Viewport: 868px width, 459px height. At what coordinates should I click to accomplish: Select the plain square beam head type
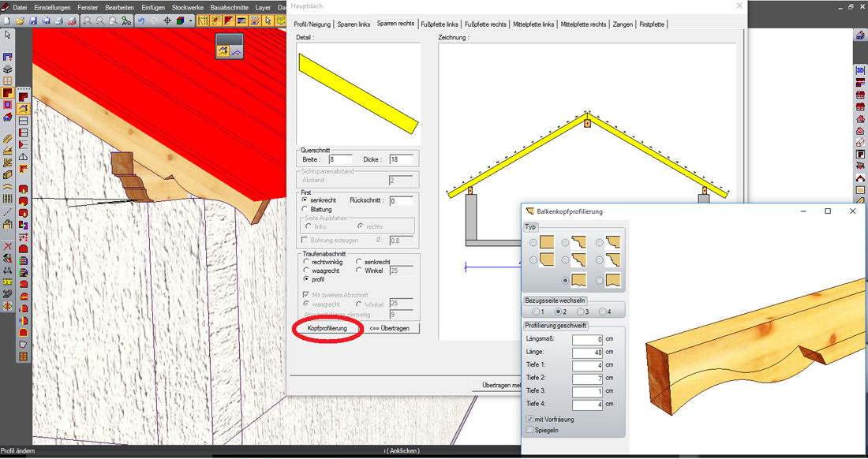click(x=546, y=242)
